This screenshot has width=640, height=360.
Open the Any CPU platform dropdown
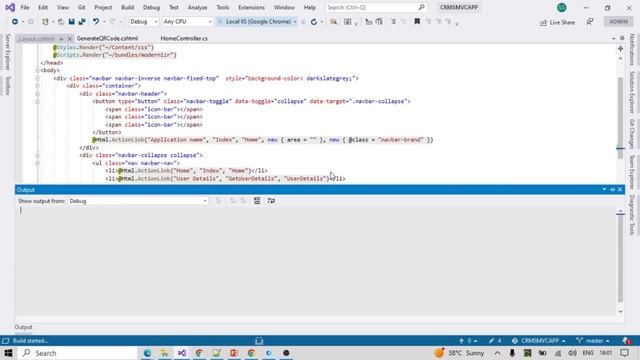(x=187, y=22)
